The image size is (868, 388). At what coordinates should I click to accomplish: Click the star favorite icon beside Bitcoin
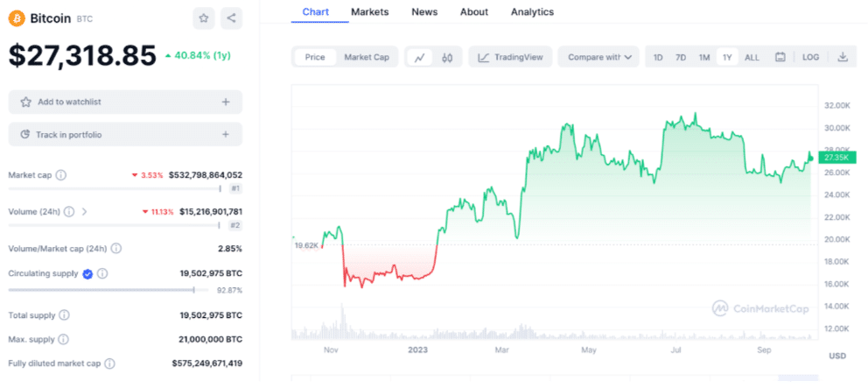pyautogui.click(x=203, y=18)
